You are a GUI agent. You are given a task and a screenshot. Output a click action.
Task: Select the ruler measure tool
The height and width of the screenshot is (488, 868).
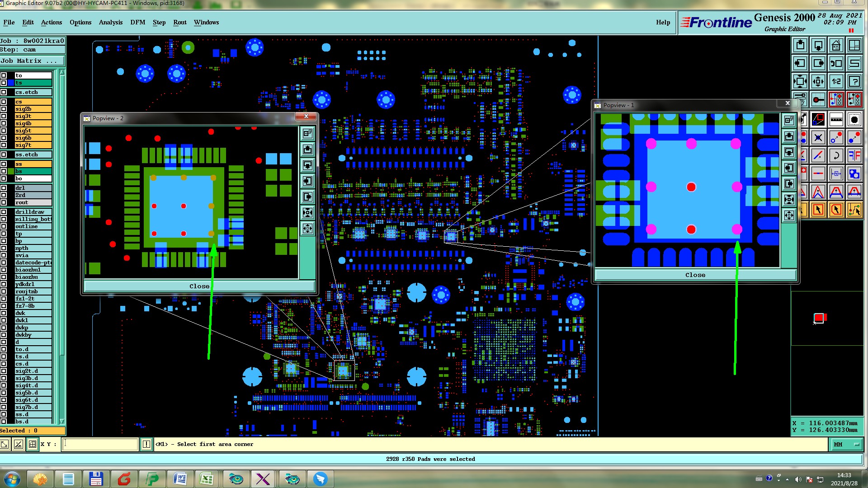[x=836, y=119]
